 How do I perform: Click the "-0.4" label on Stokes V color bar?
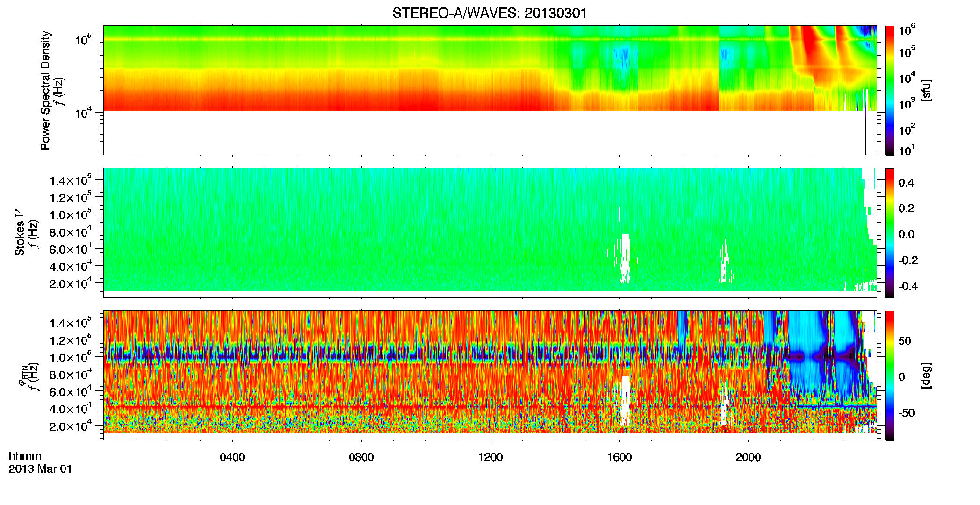tap(908, 286)
